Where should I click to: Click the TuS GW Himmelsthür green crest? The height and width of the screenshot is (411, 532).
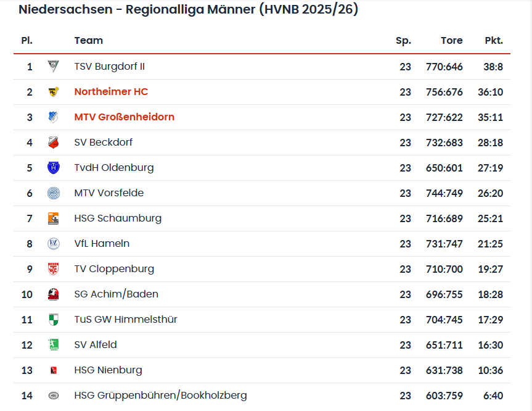pyautogui.click(x=54, y=320)
